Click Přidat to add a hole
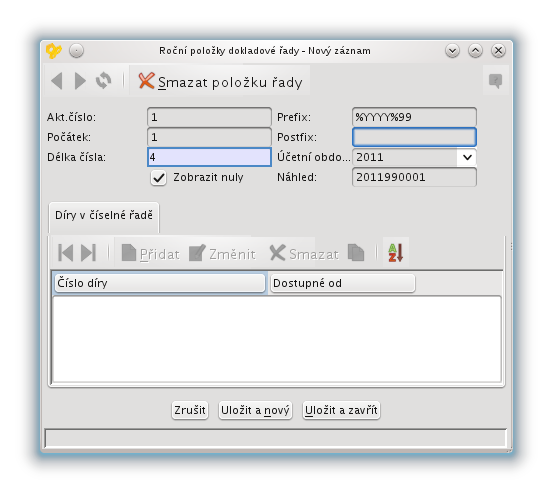The image size is (553, 493). (151, 253)
